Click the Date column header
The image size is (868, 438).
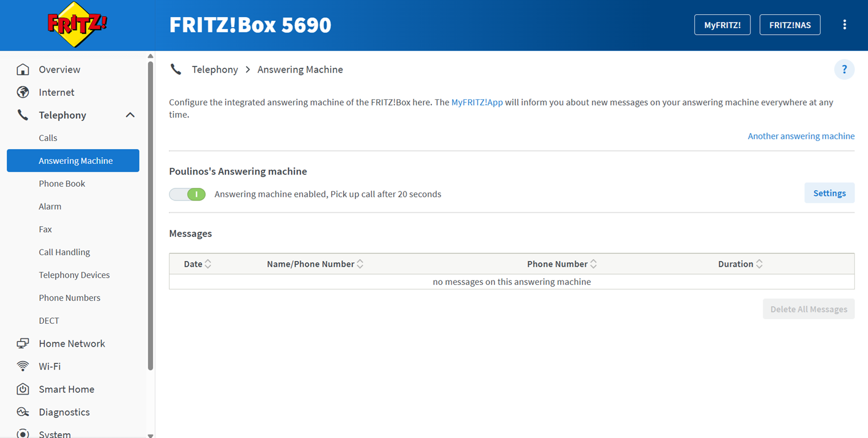point(193,264)
